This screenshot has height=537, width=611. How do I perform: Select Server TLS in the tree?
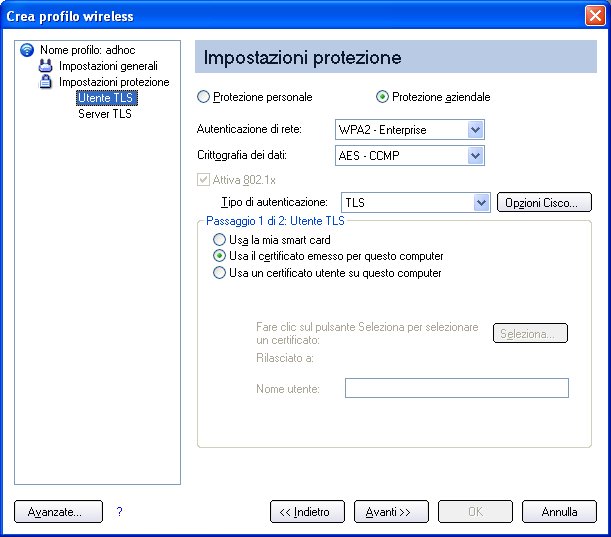105,114
